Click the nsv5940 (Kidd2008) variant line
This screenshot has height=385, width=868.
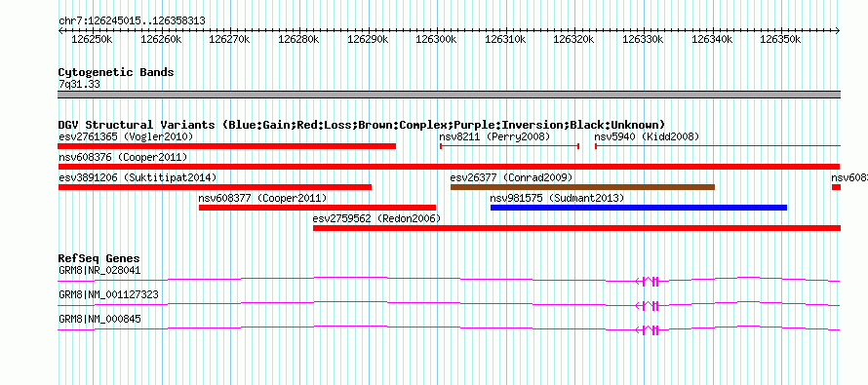718,146
